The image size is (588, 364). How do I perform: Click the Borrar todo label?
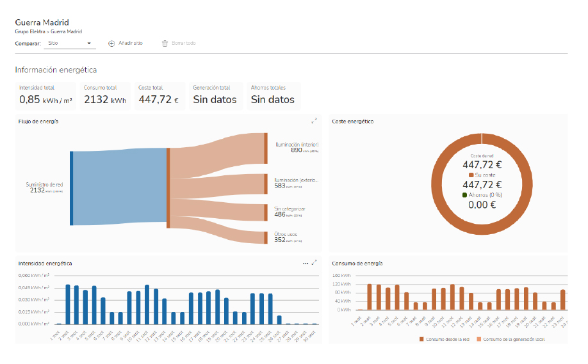(184, 43)
